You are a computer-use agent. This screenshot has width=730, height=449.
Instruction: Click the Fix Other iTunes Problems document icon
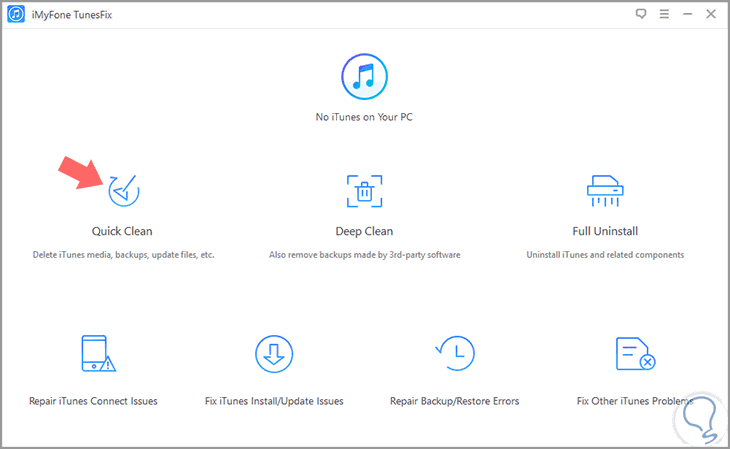point(635,354)
